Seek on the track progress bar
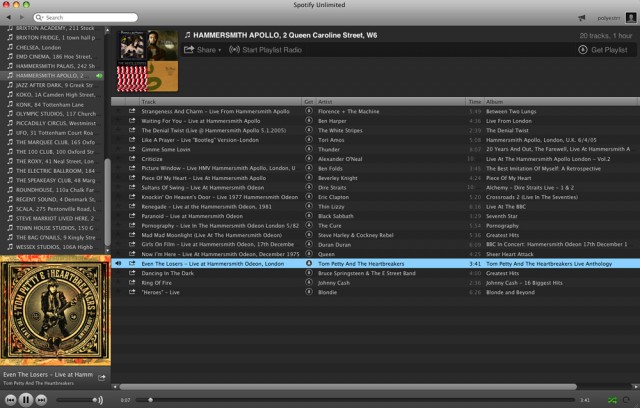Screen dimensions: 640x408 pos(355,400)
